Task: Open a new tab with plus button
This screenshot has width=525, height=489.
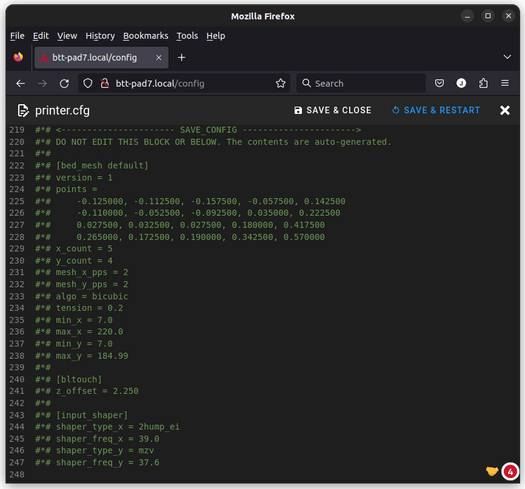Action: coord(181,58)
